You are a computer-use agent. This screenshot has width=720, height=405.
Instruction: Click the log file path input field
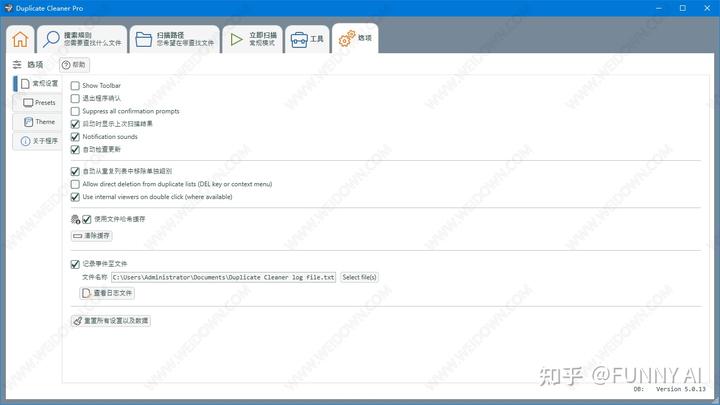pyautogui.click(x=224, y=277)
